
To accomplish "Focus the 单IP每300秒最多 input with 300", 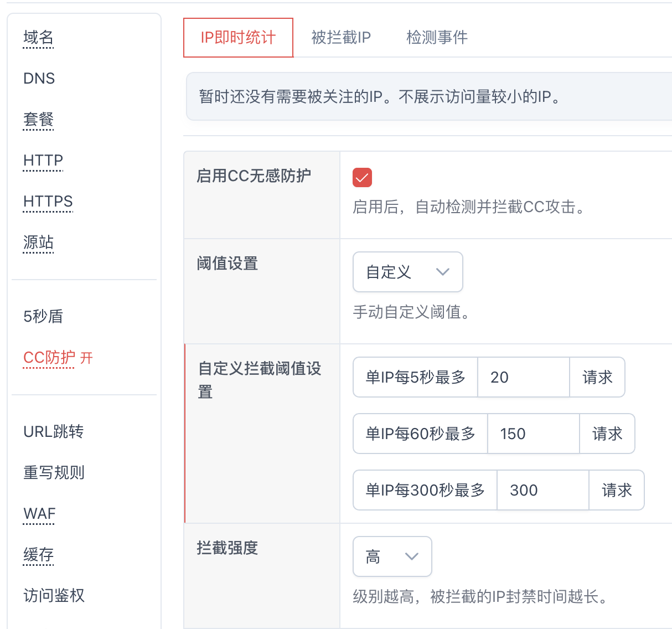I will click(x=542, y=490).
